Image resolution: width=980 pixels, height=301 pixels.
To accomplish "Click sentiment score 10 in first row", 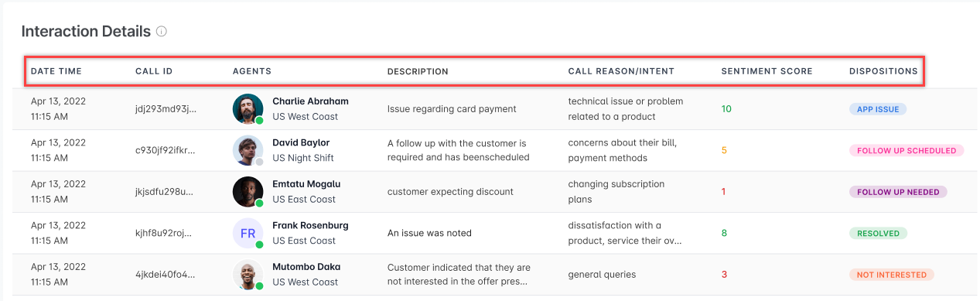I will 726,109.
